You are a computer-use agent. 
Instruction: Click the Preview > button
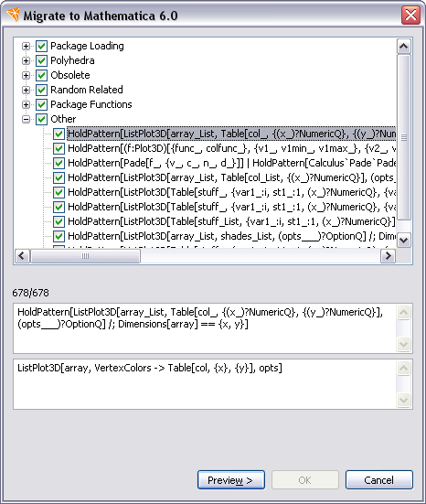[231, 480]
